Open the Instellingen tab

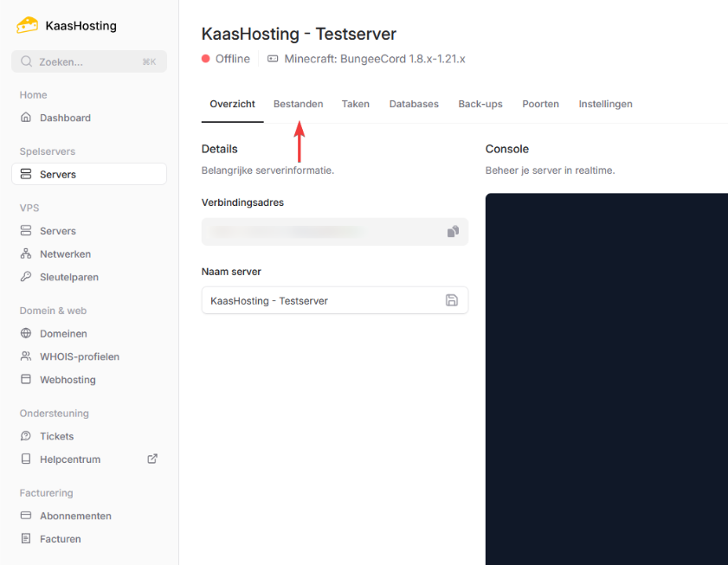[605, 104]
